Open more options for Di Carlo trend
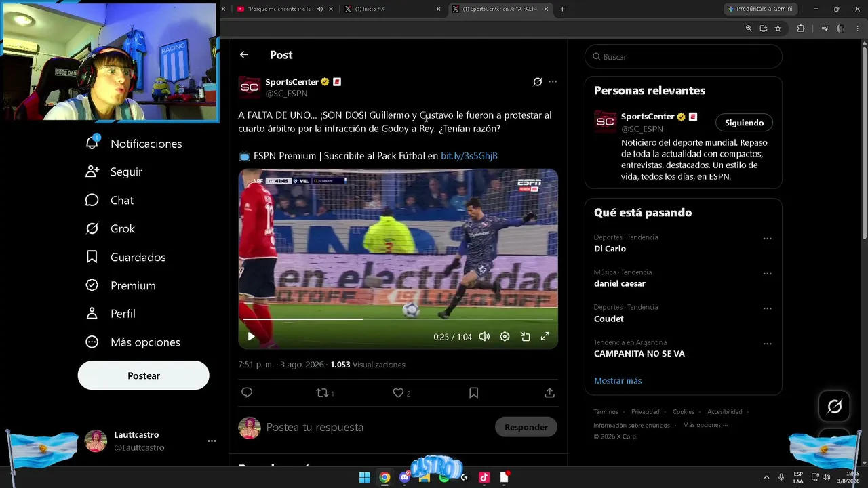 [x=768, y=239]
